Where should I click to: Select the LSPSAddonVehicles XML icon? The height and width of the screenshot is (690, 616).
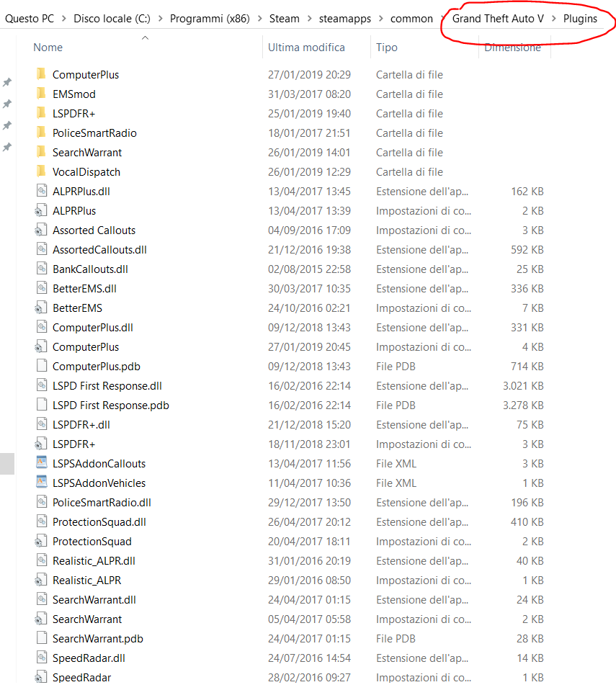tap(41, 483)
